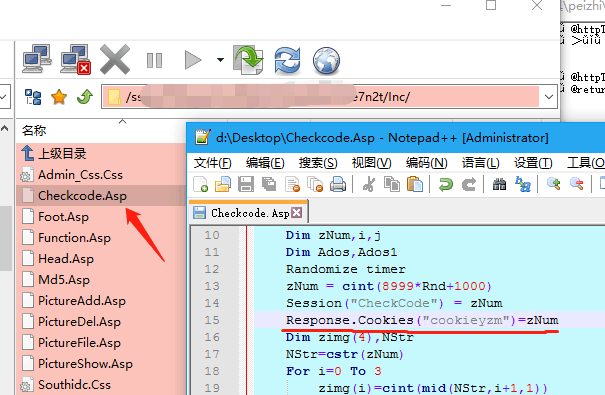Click Notepad++ copy icon
The image size is (605, 395).
pyautogui.click(x=392, y=184)
